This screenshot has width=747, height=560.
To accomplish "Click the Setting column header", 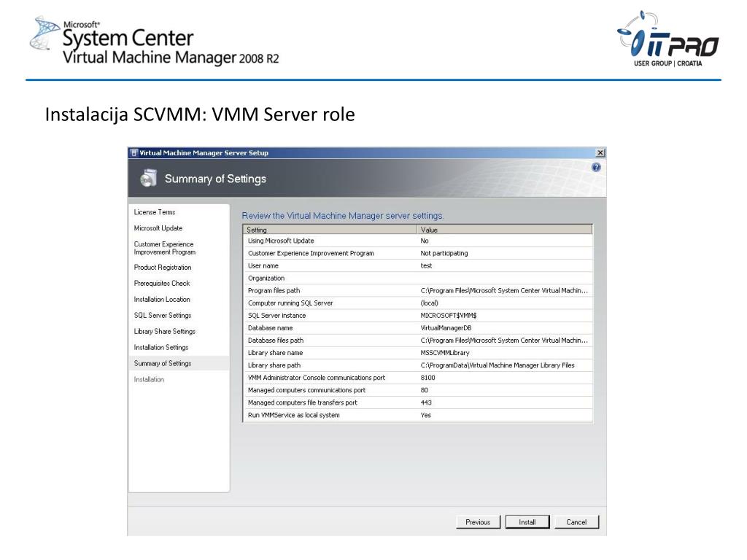I will [330, 230].
